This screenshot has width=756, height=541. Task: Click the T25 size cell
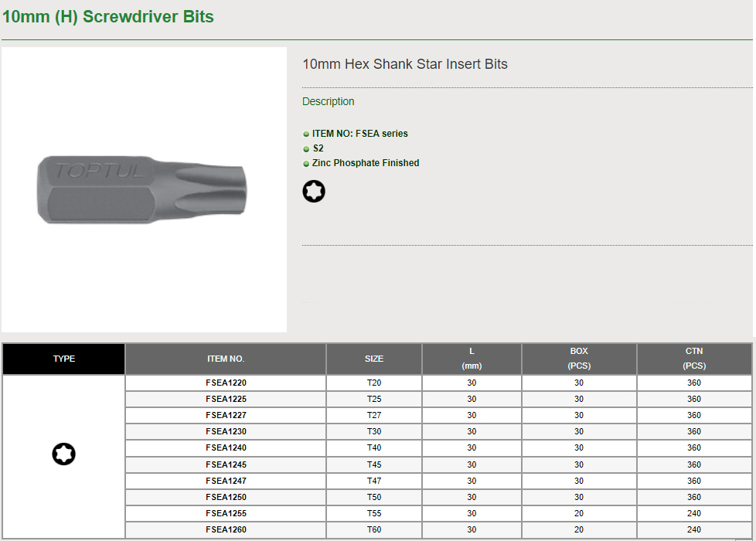(x=374, y=400)
